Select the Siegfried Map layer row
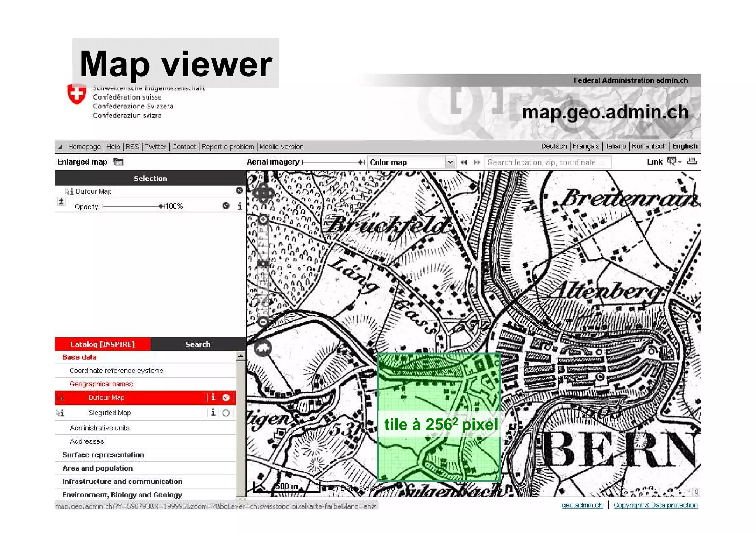 145,413
